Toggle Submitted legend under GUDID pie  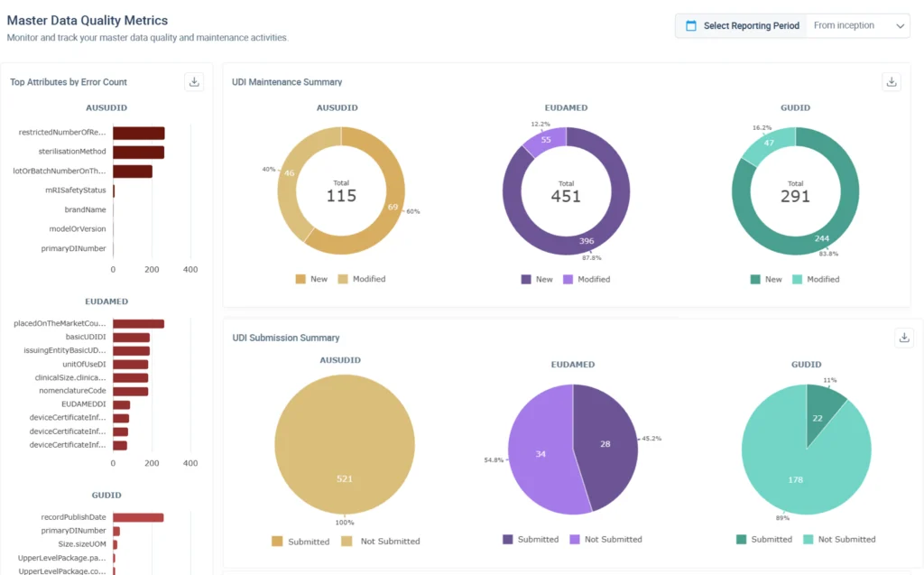[x=764, y=540]
